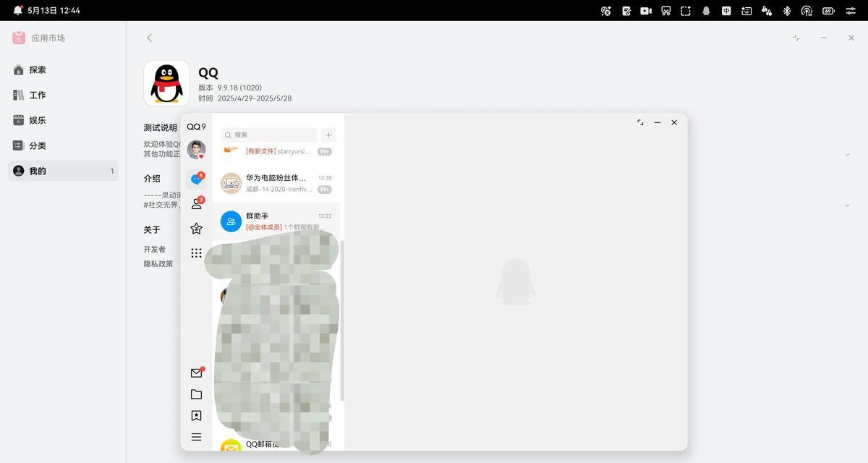Open 探索 in the App Market sidebar
868x463 pixels.
(x=63, y=70)
